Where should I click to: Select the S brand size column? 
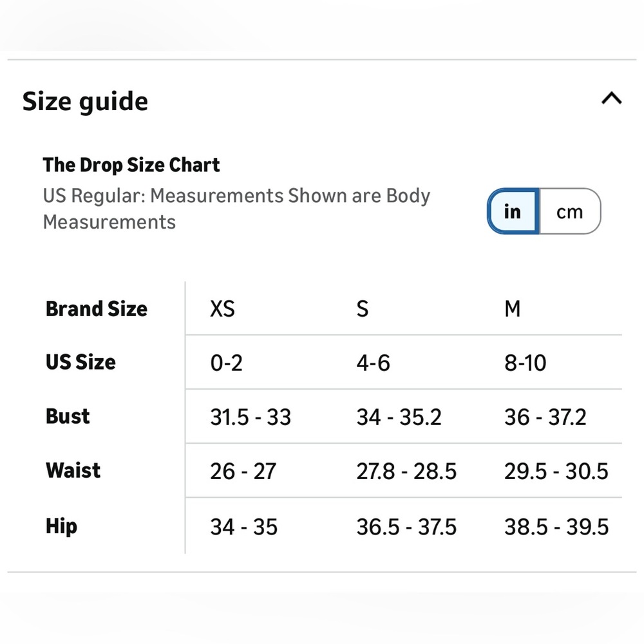[362, 308]
